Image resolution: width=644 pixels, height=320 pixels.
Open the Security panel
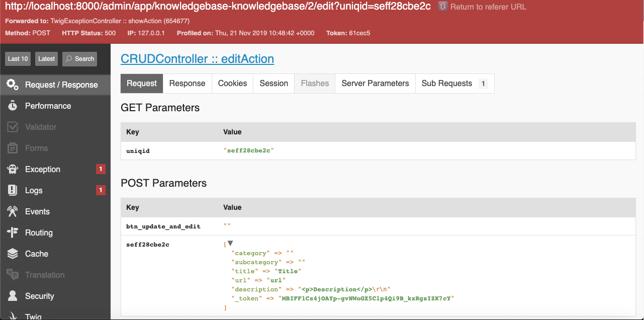click(55, 296)
